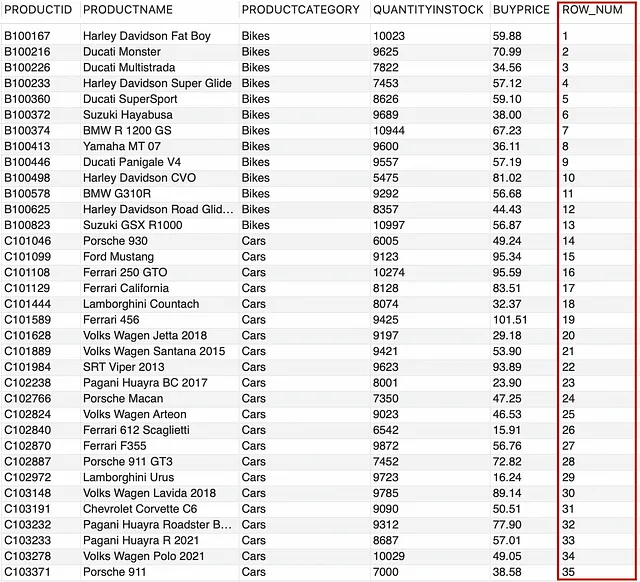Select the Porsche Macan cell

123,398
